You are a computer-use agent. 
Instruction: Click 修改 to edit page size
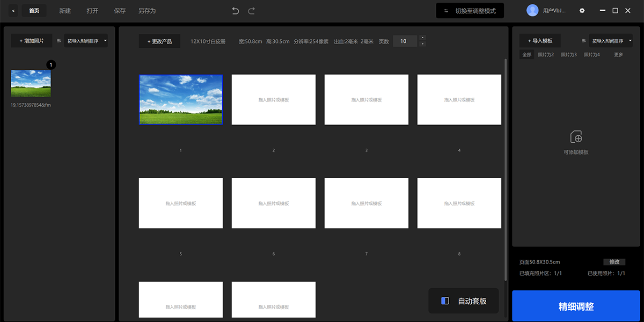coord(614,262)
